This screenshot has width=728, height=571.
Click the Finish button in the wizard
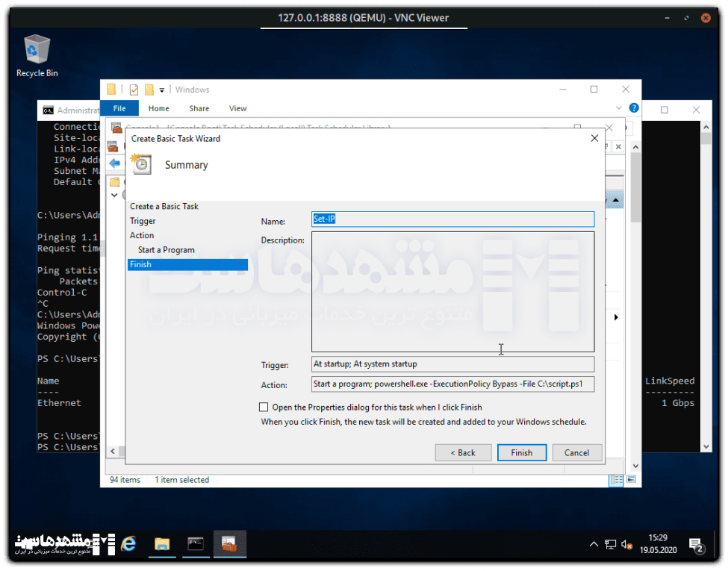[522, 452]
